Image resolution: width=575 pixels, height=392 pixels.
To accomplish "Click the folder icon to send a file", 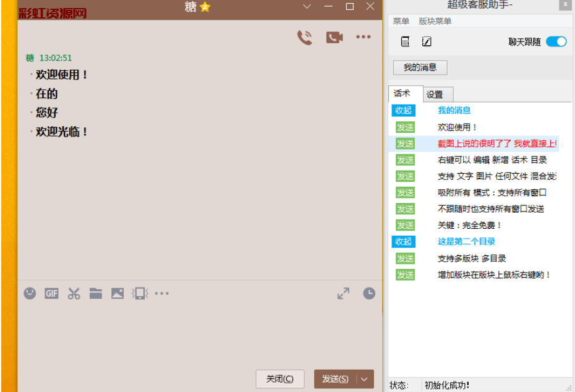I will click(96, 294).
